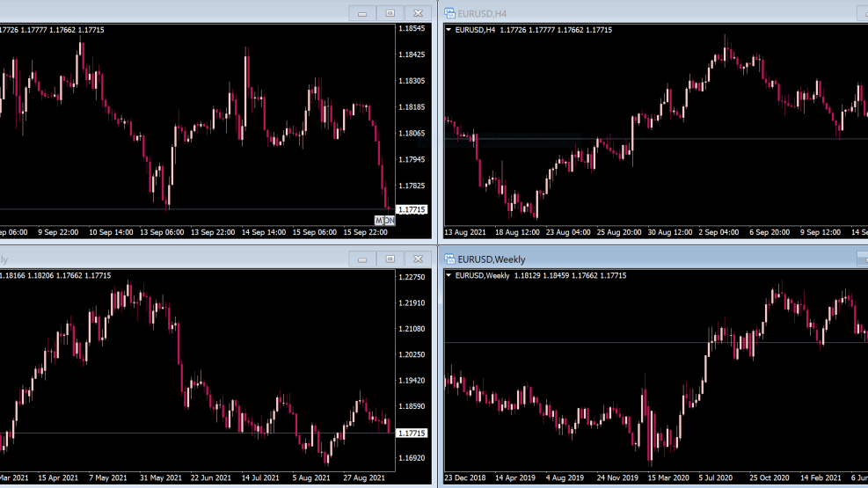Close the top-left chart window

418,13
